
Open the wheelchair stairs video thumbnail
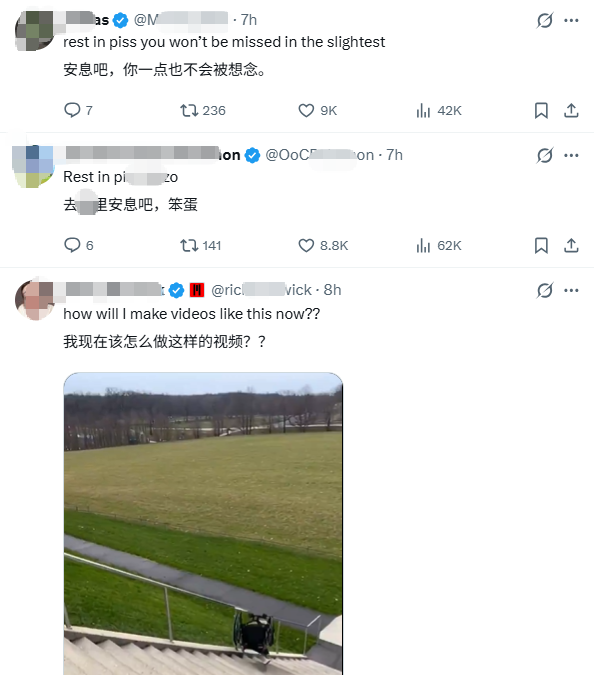point(203,523)
